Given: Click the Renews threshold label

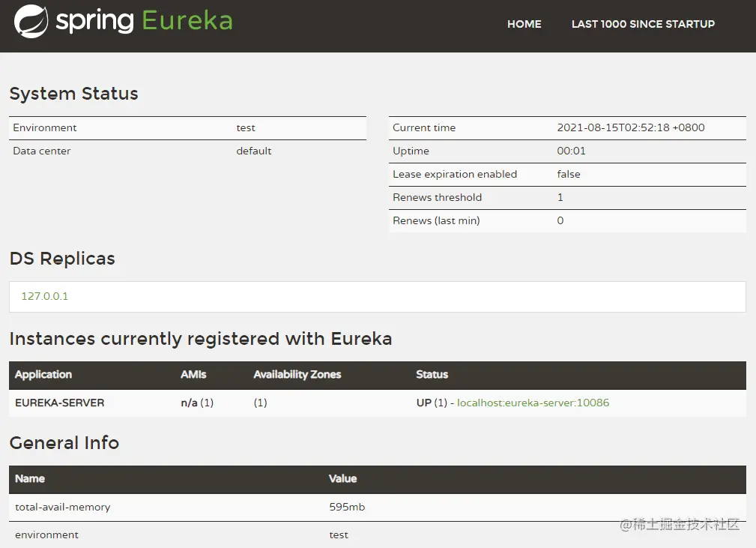Looking at the screenshot, I should point(438,197).
